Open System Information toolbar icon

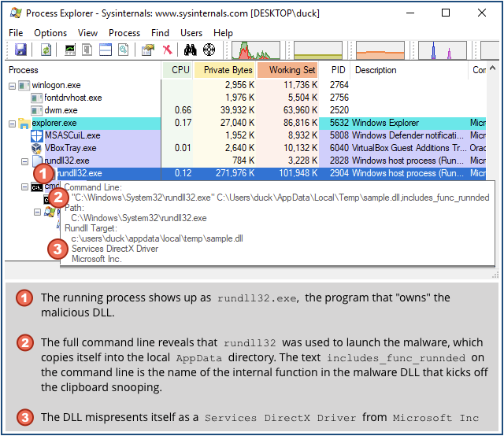click(x=70, y=50)
